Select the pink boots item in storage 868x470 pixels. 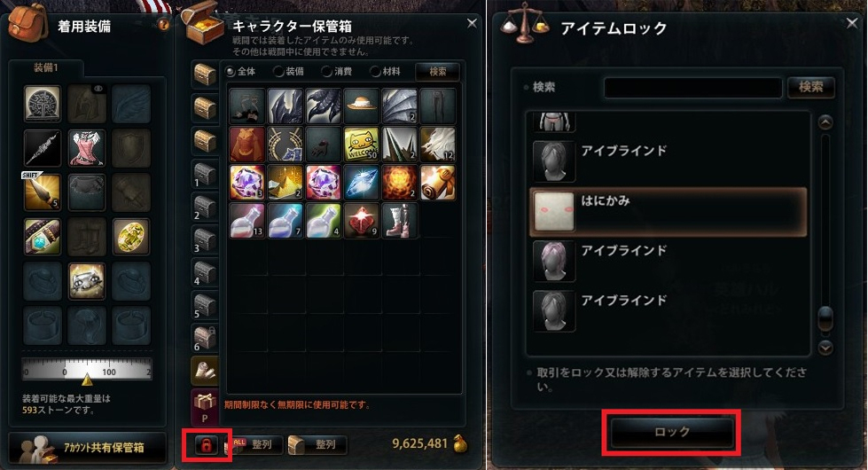coord(400,220)
